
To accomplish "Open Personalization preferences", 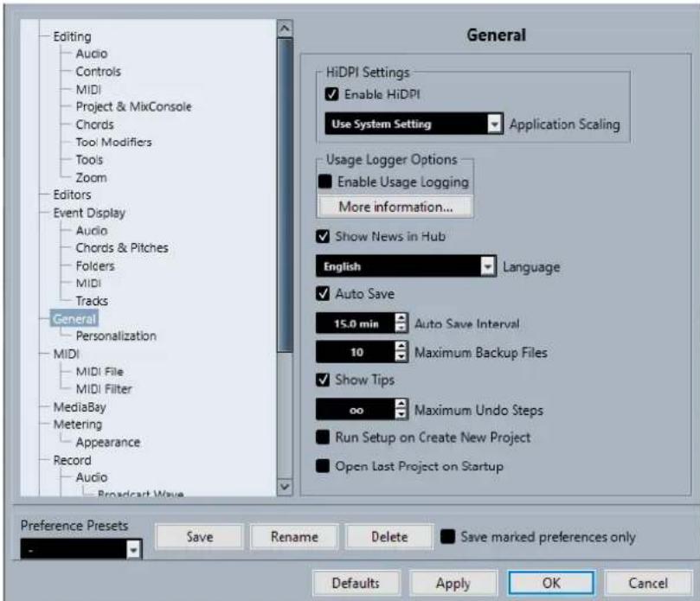I will pyautogui.click(x=116, y=336).
